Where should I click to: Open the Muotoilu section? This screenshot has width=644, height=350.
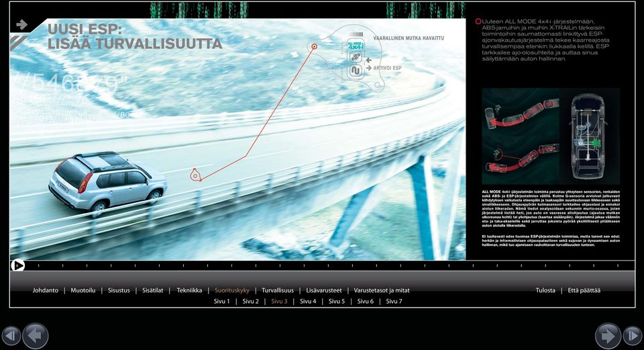tap(83, 290)
